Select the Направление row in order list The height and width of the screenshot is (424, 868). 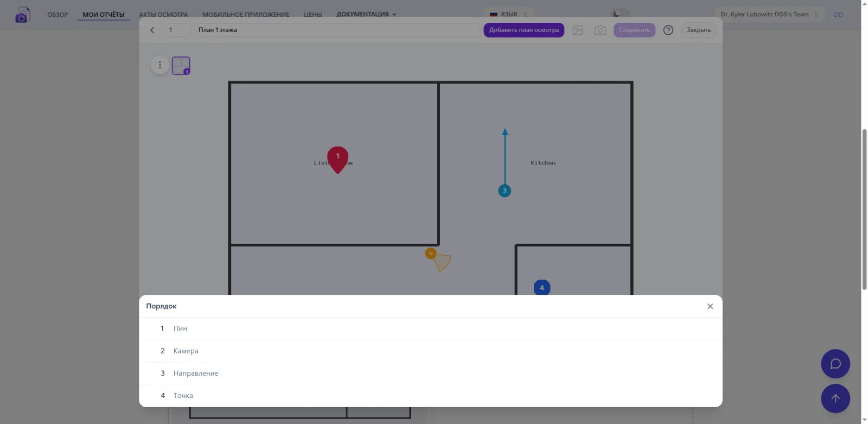coord(431,374)
